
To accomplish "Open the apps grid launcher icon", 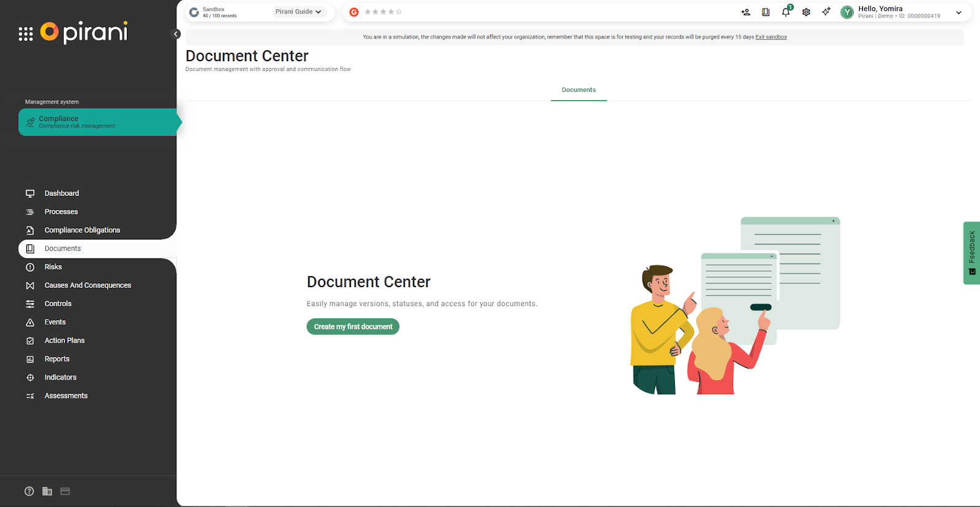I will tap(26, 34).
